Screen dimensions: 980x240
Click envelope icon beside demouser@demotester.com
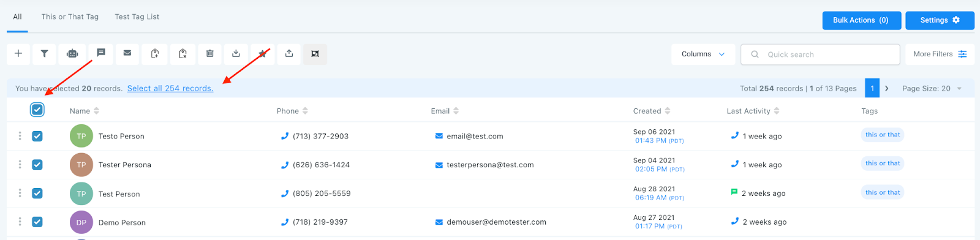pos(439,222)
